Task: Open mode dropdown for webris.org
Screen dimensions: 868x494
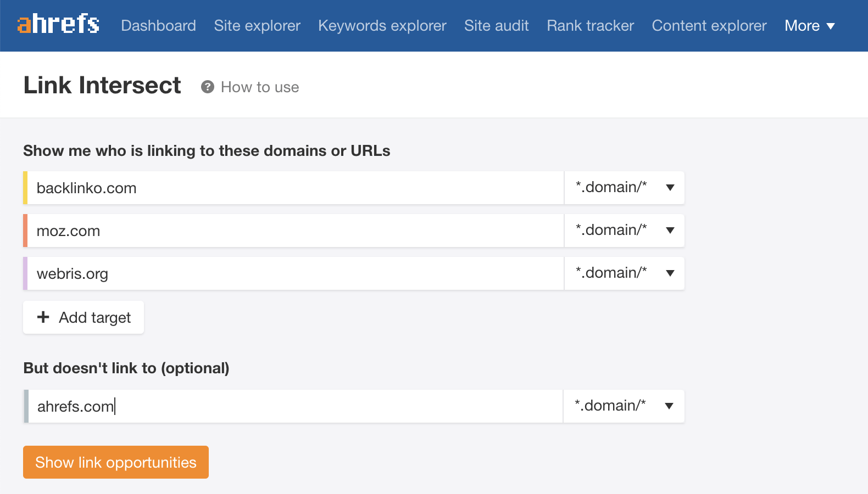Action: [x=625, y=273]
